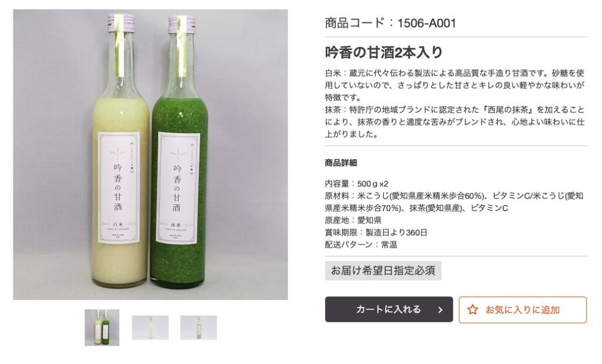Image resolution: width=602 pixels, height=364 pixels.
Task: Show the middle thumbnail with single white bottle
Action: (x=150, y=328)
